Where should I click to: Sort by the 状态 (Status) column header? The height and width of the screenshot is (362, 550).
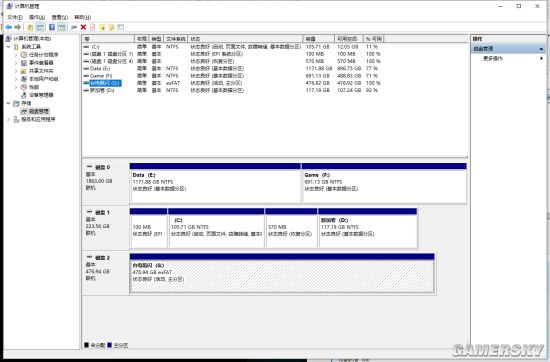(x=246, y=39)
